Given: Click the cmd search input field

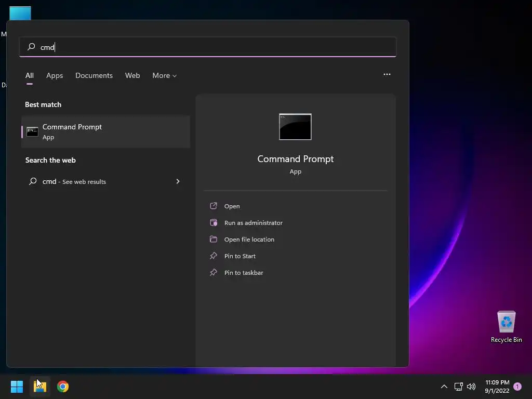Looking at the screenshot, I should (208, 47).
